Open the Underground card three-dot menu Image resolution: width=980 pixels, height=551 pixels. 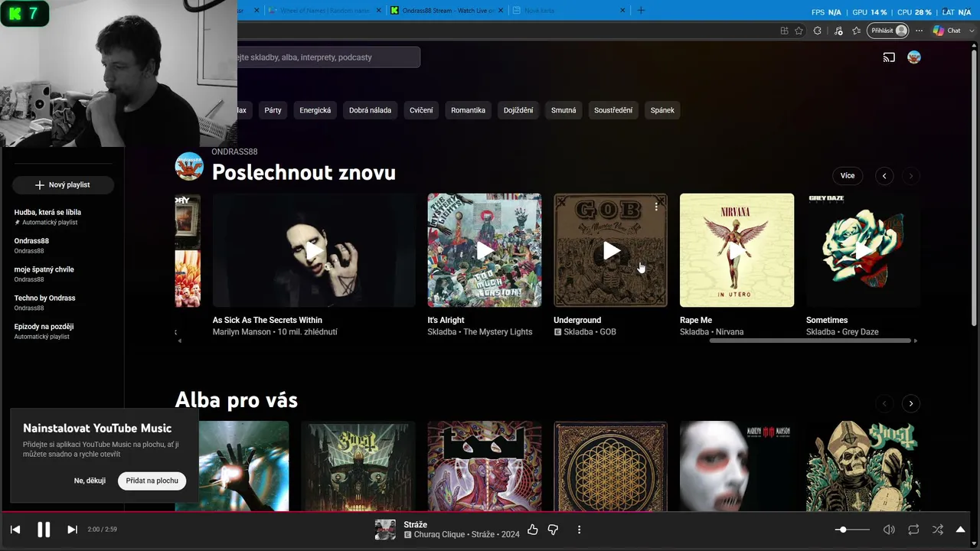(x=656, y=207)
